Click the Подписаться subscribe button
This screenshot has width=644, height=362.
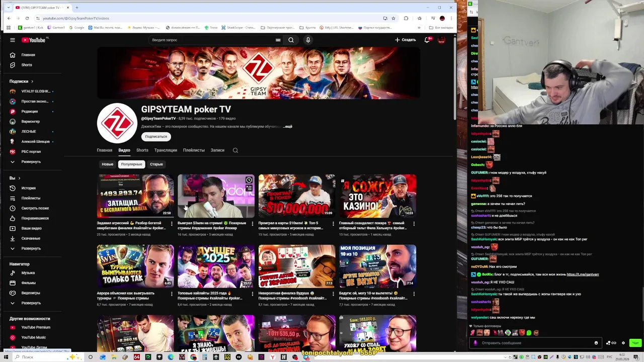tap(156, 137)
